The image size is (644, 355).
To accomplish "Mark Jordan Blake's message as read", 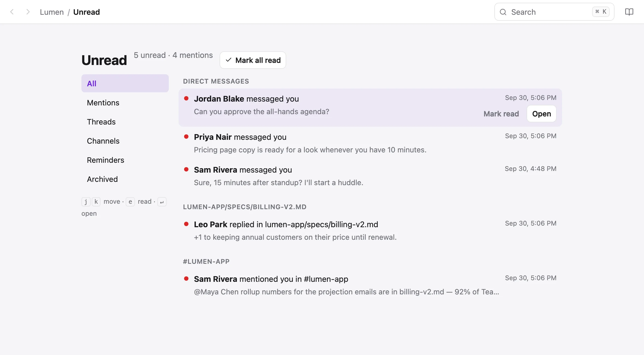I will coord(501,114).
